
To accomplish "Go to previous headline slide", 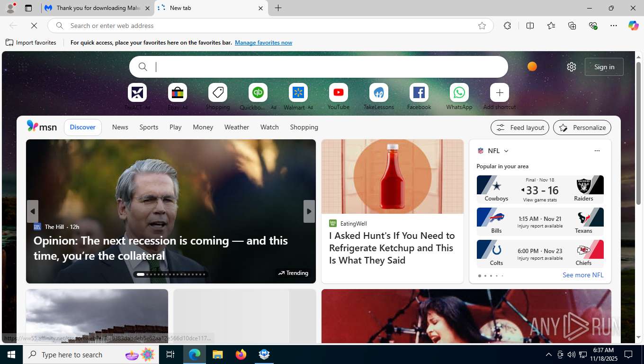I will [32, 211].
